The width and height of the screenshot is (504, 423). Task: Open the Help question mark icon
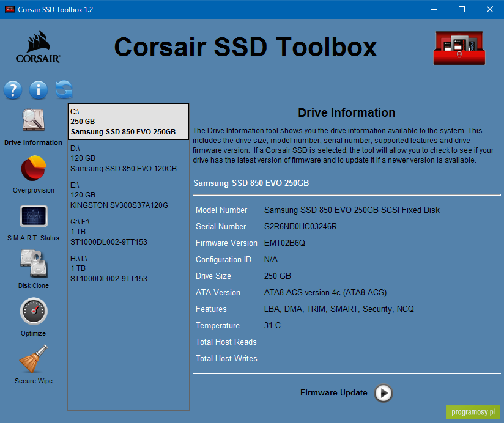pos(13,90)
